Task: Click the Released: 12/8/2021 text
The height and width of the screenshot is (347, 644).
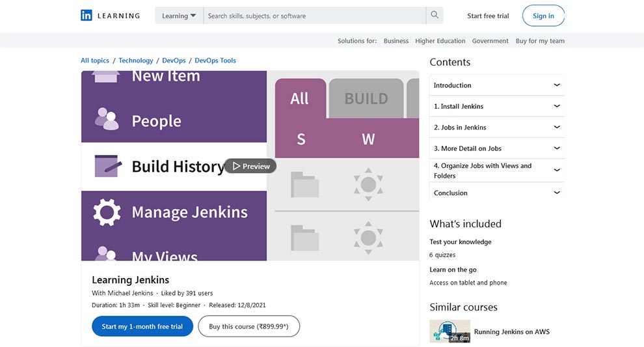Action: (237, 305)
